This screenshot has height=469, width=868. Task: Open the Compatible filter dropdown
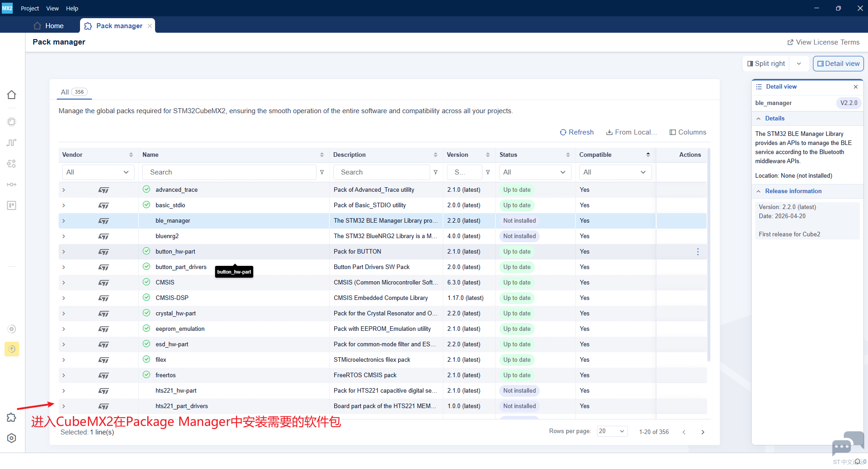(x=615, y=172)
